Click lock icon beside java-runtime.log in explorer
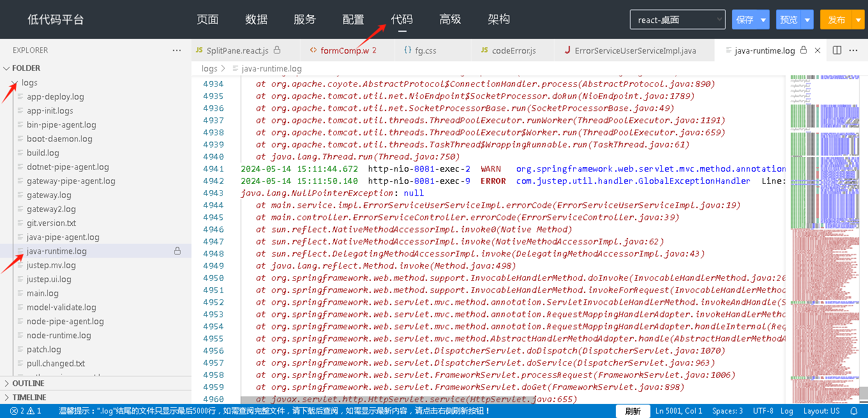This screenshot has height=418, width=868. [177, 251]
